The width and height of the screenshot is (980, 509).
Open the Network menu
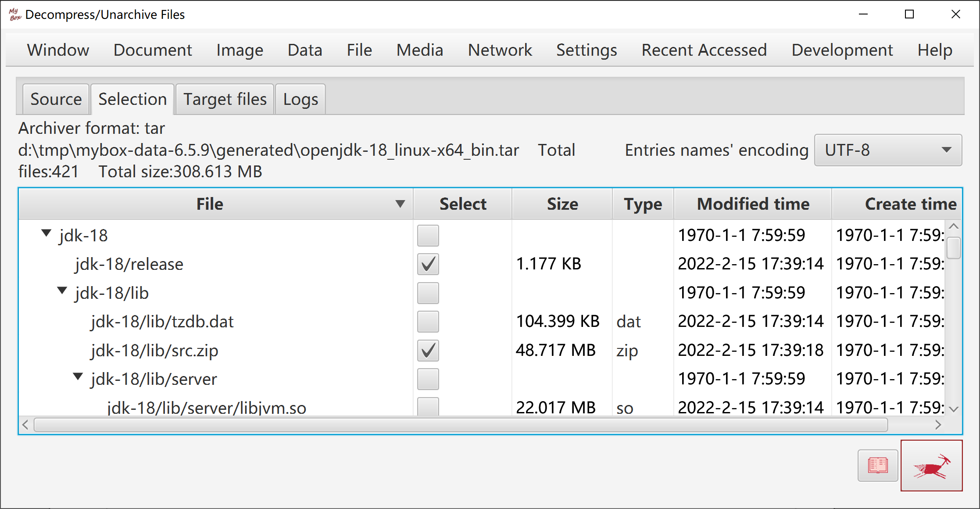coord(500,50)
